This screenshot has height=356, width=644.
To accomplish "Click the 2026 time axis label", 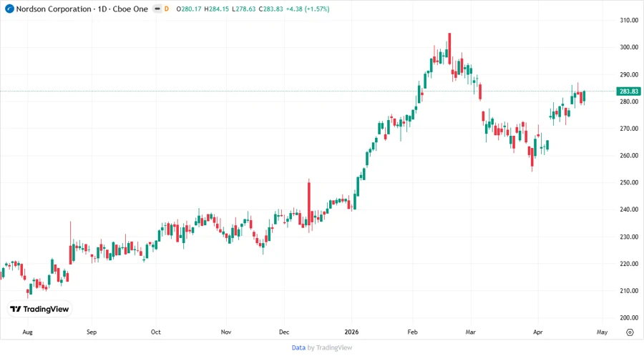I will 351,332.
